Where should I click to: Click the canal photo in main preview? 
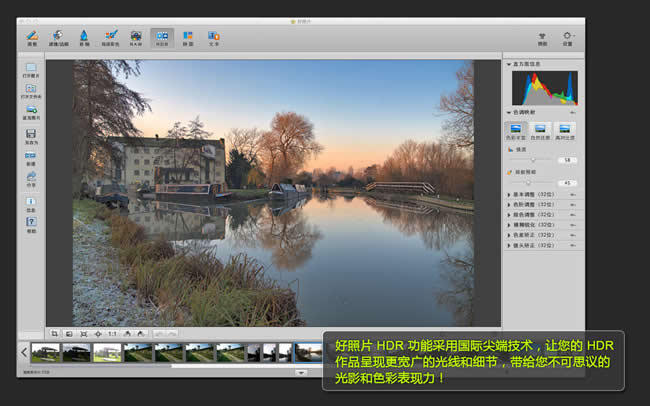coord(274,193)
